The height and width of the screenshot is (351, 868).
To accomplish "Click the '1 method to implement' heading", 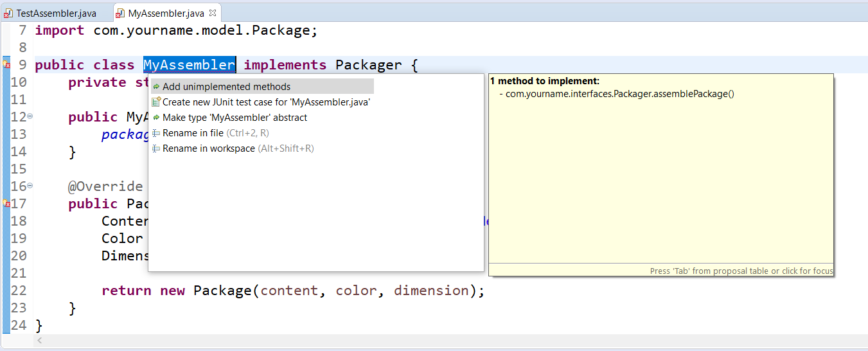I will point(544,81).
